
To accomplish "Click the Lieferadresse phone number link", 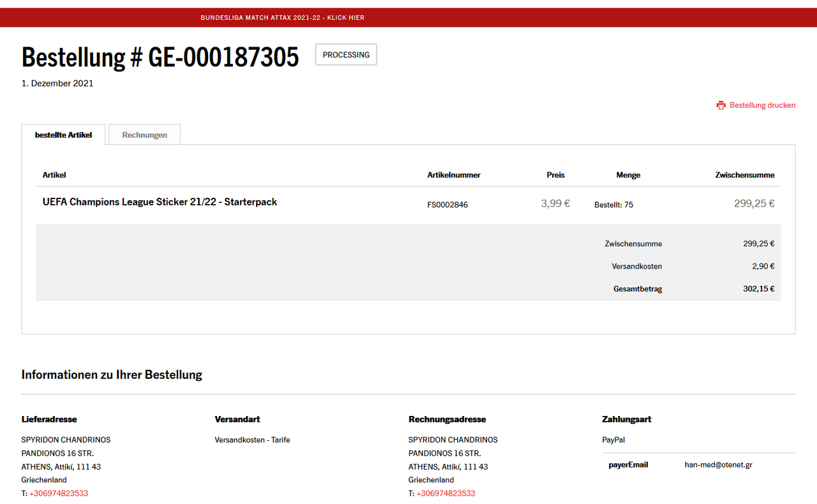I will pyautogui.click(x=59, y=493).
